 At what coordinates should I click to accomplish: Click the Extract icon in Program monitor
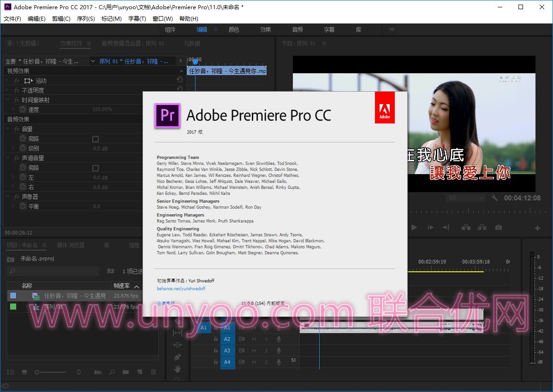[482, 228]
